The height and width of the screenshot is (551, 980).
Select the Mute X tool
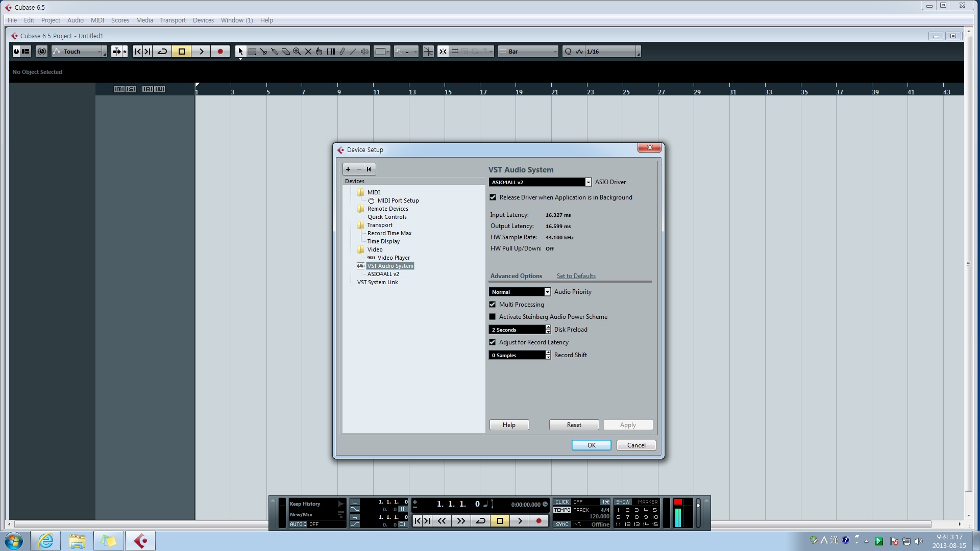point(308,52)
